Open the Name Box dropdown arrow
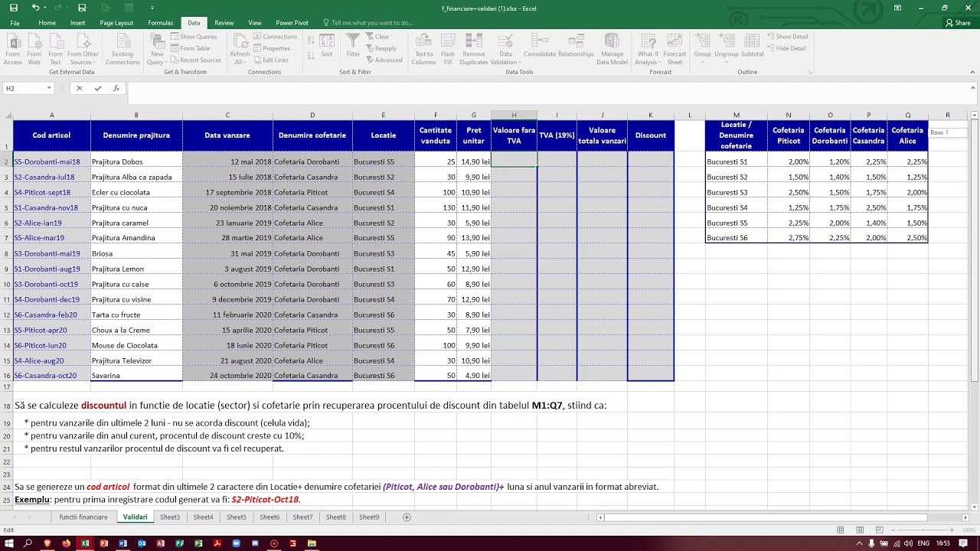The width and height of the screenshot is (980, 551). pos(49,89)
